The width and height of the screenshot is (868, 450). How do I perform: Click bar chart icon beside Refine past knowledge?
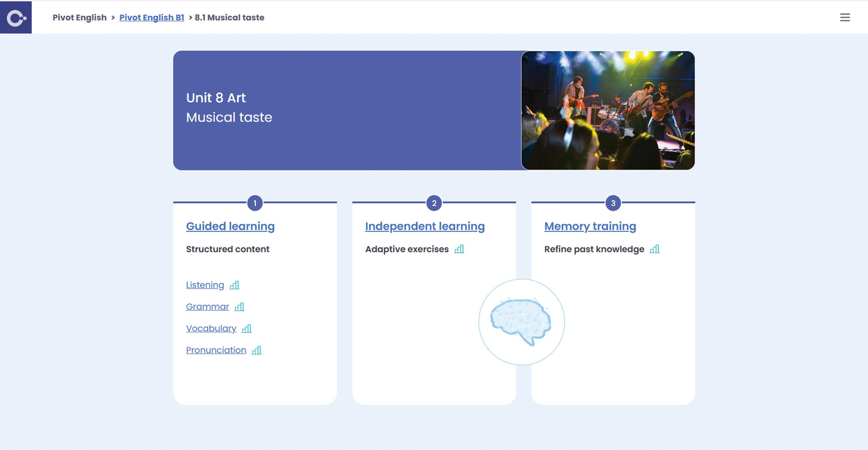click(x=655, y=249)
